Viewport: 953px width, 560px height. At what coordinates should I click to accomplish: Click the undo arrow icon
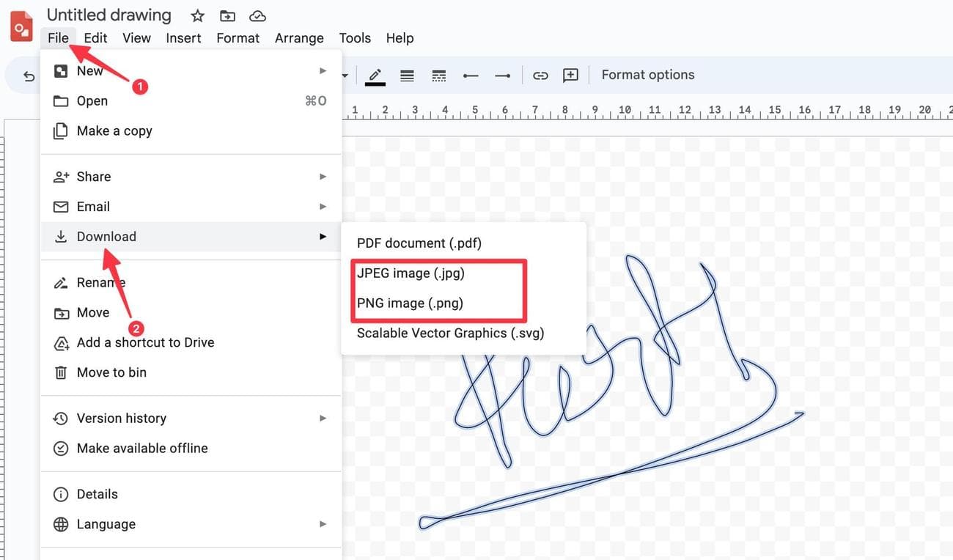(x=29, y=75)
